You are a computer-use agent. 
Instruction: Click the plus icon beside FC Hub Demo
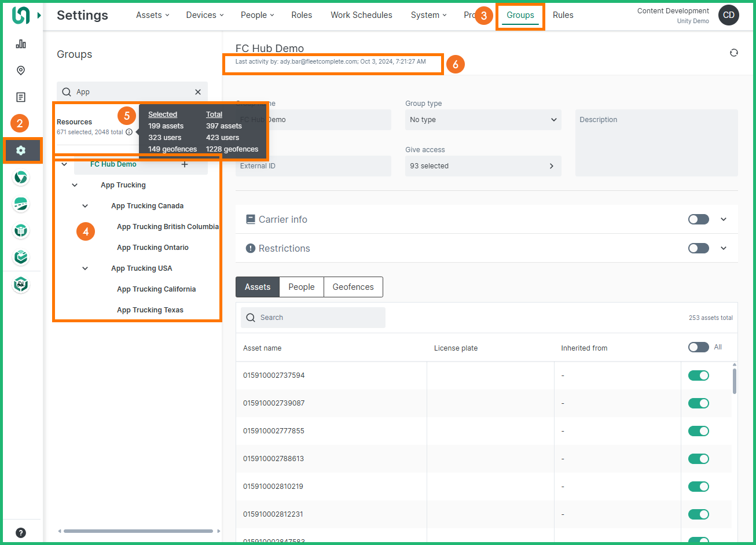coord(185,164)
